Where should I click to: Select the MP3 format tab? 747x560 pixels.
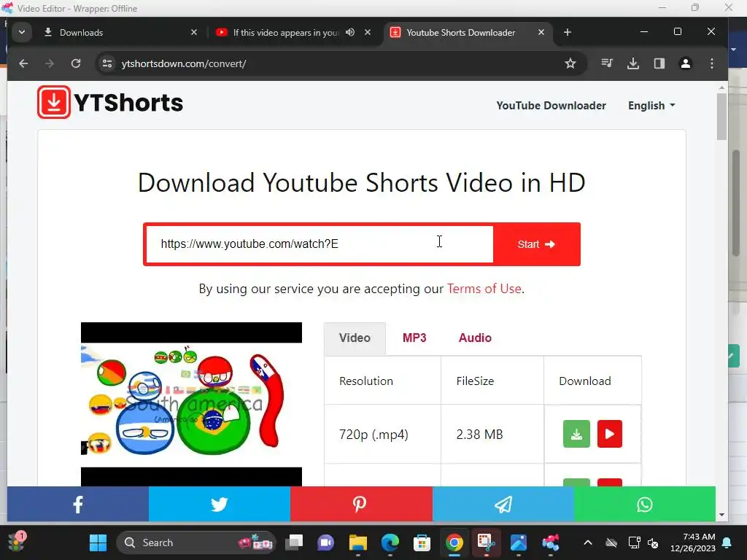414,338
